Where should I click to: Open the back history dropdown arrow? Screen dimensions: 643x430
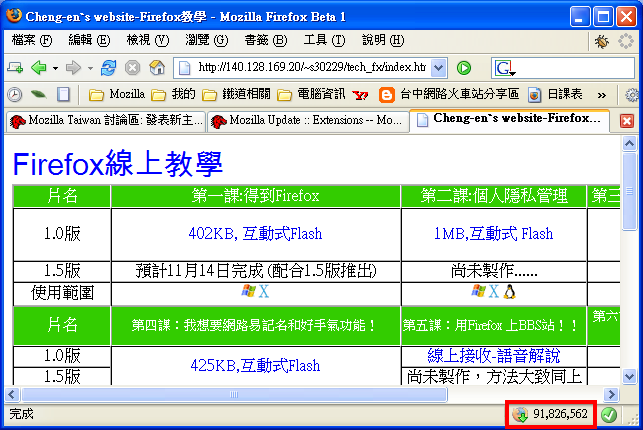(x=55, y=68)
